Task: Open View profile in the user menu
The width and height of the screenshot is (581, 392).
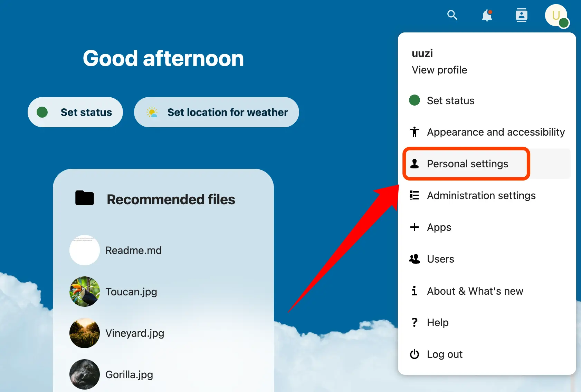Action: [x=439, y=70]
